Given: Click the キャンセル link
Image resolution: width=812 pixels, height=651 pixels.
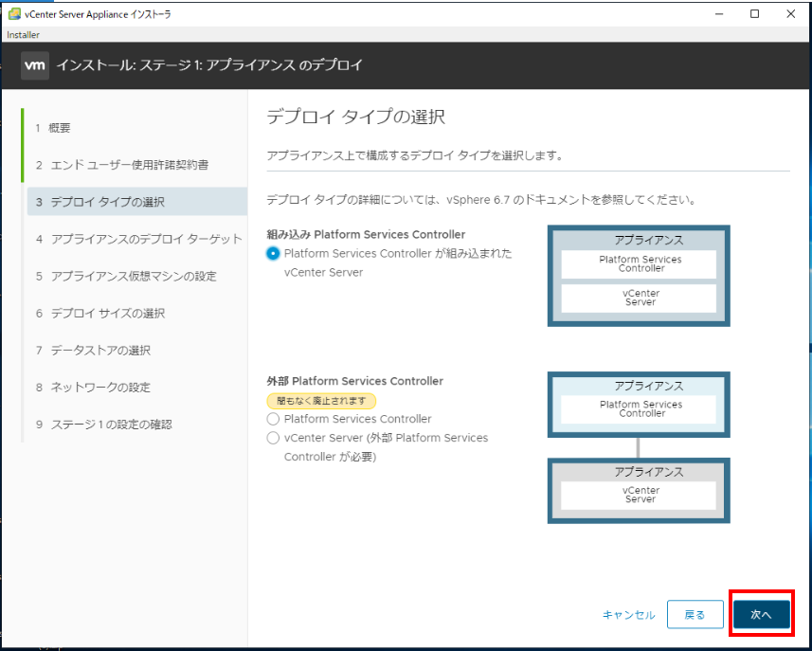Looking at the screenshot, I should [629, 615].
